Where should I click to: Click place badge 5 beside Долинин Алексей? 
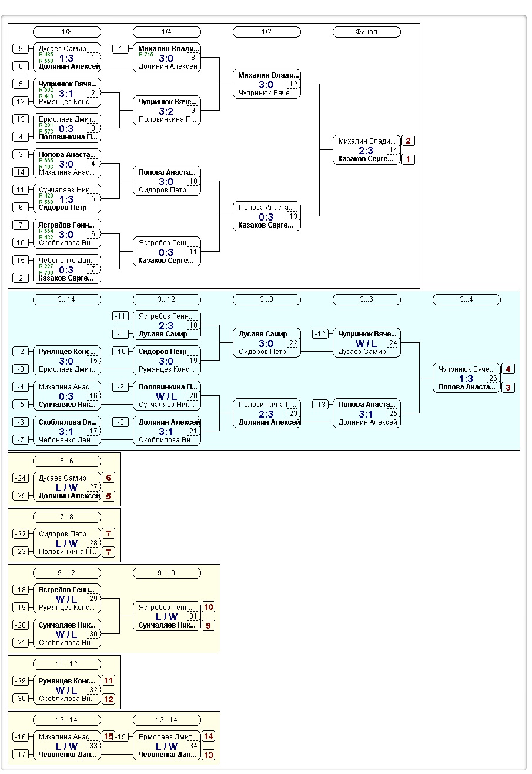pyautogui.click(x=108, y=496)
